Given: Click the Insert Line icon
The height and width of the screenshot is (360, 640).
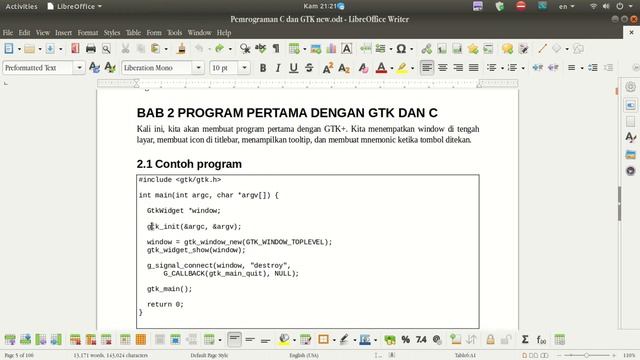Looking at the screenshot, I should coord(542,49).
